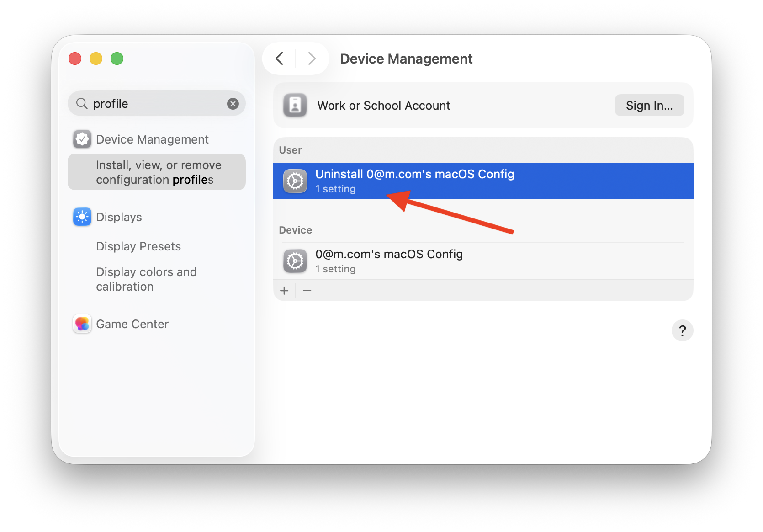Screen dimensions: 763x532
Task: Click in the search field containing "profile"
Action: (155, 104)
